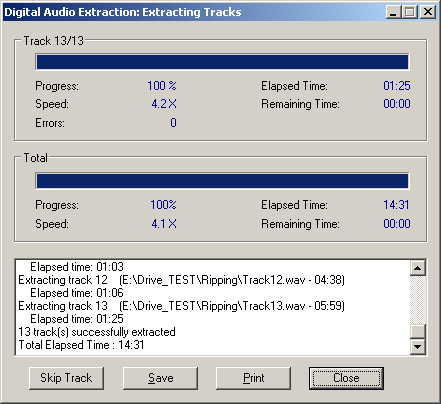This screenshot has height=404, width=441.
Task: Close the window with the title bar X
Action: click(428, 12)
